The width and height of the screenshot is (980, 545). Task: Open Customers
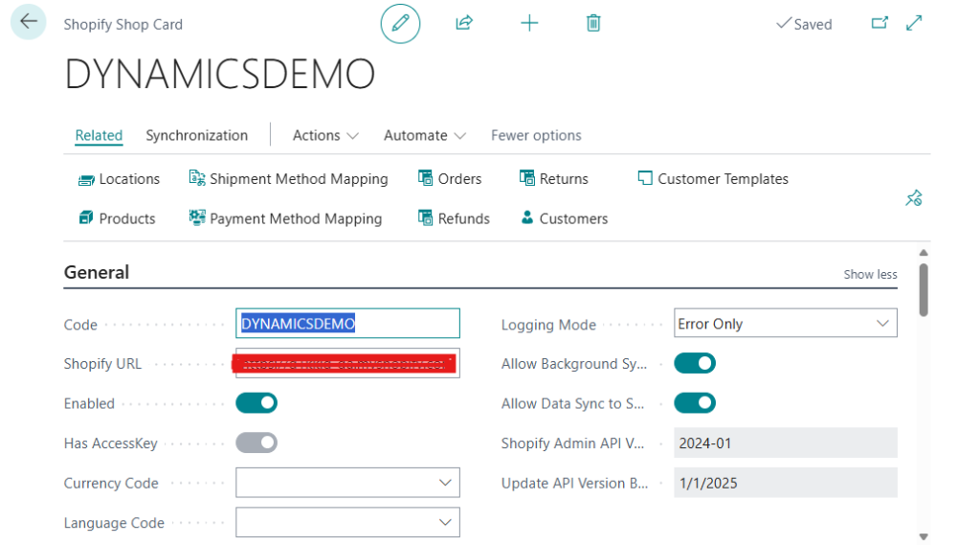(565, 218)
